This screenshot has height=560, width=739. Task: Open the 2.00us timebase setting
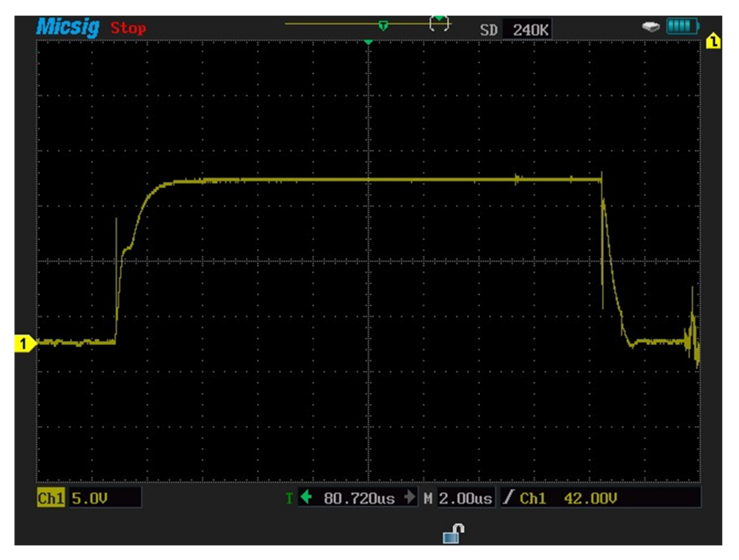(x=465, y=498)
